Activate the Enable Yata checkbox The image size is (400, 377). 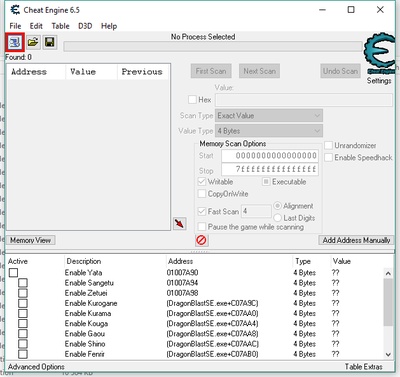tap(13, 273)
